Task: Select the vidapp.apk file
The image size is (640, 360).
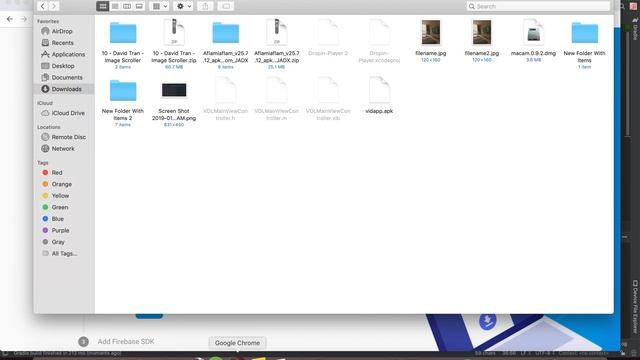Action: pos(380,90)
